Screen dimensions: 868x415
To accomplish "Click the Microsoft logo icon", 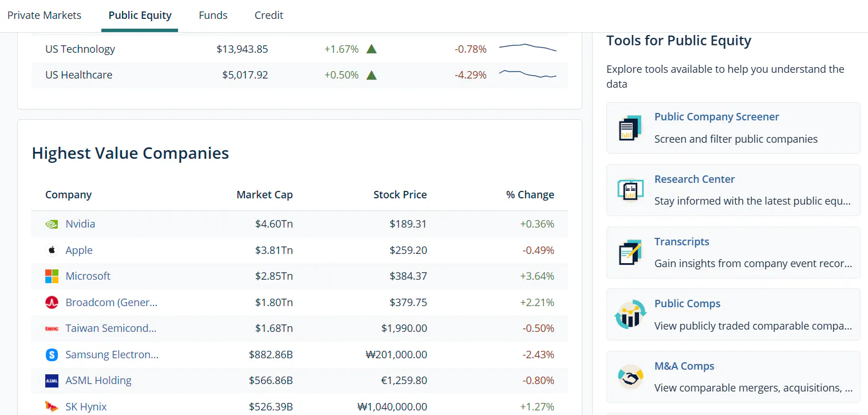I will [52, 276].
